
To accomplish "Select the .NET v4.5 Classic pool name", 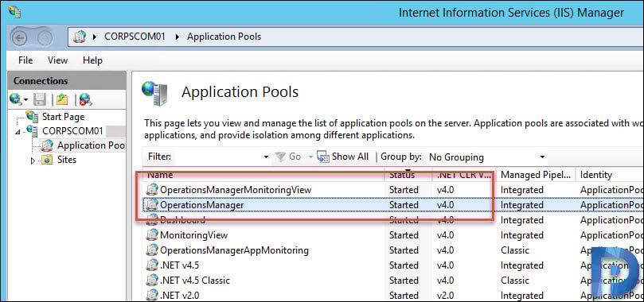I will (x=195, y=281).
